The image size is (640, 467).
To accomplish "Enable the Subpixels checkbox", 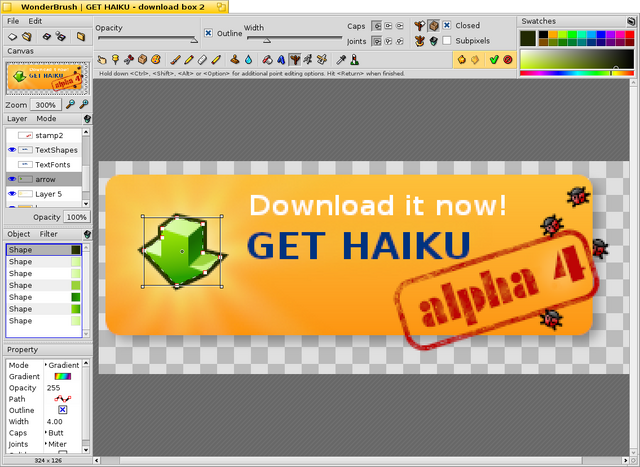I will 447,40.
